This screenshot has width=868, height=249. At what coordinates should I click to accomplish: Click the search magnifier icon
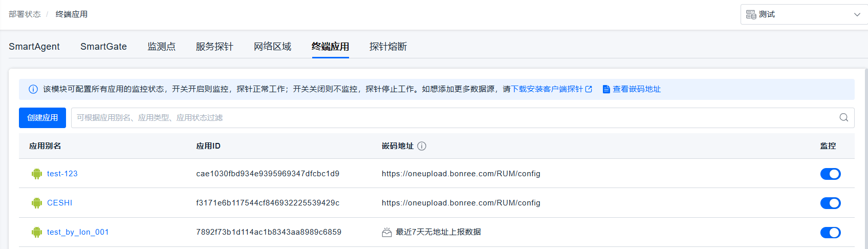coord(843,118)
